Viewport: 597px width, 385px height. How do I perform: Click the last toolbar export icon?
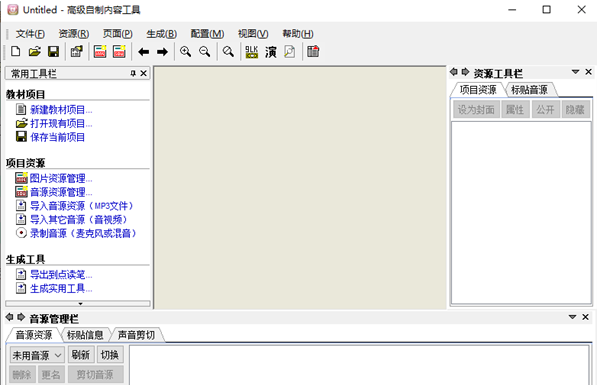point(313,51)
